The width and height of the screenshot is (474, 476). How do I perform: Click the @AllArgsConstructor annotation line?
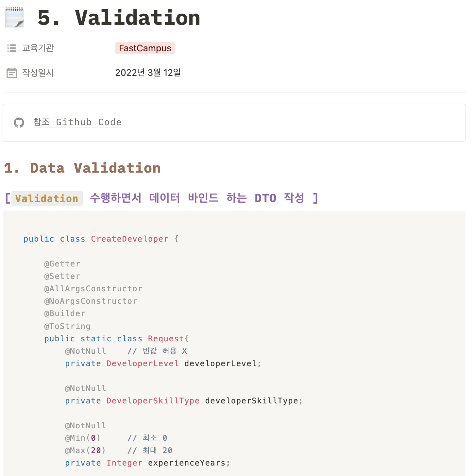[93, 289]
